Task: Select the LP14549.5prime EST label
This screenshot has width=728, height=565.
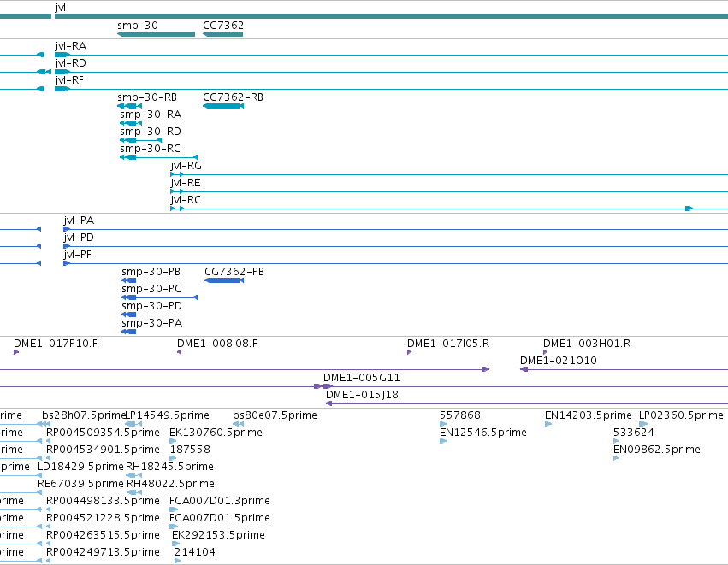Action: [167, 415]
